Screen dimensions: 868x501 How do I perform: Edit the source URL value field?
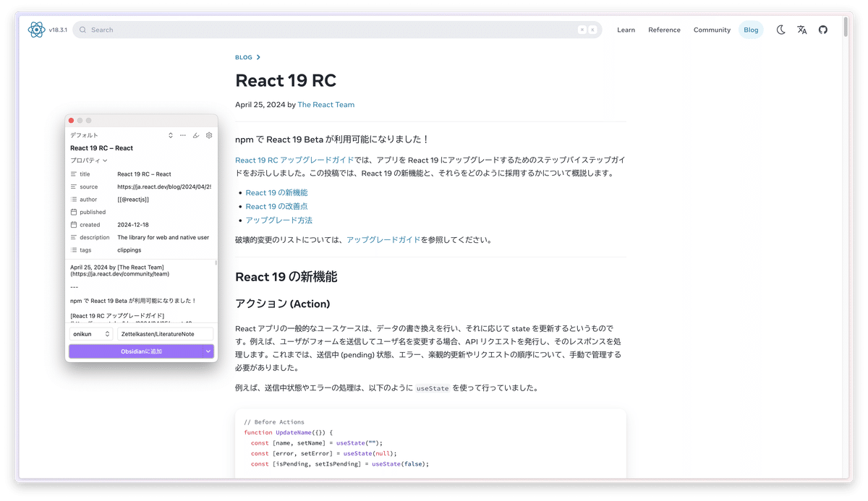tap(164, 187)
